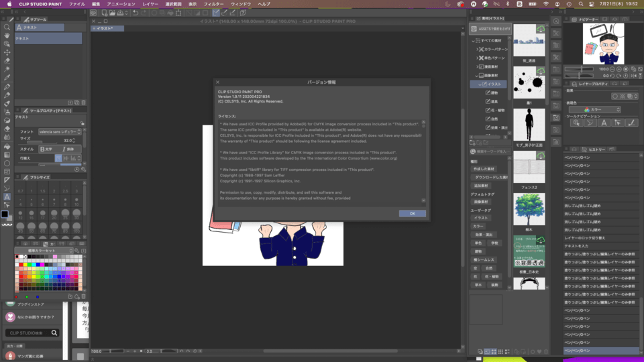The width and height of the screenshot is (644, 362).
Task: Select the Gradient tool
Action: point(7,155)
